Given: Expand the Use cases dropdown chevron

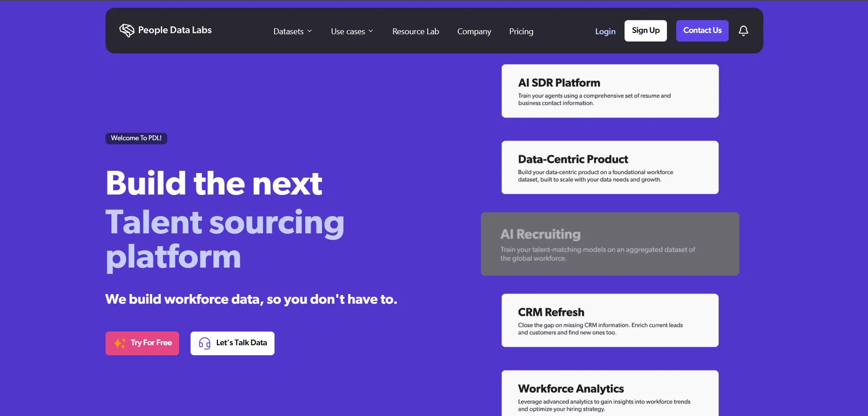Looking at the screenshot, I should [370, 31].
